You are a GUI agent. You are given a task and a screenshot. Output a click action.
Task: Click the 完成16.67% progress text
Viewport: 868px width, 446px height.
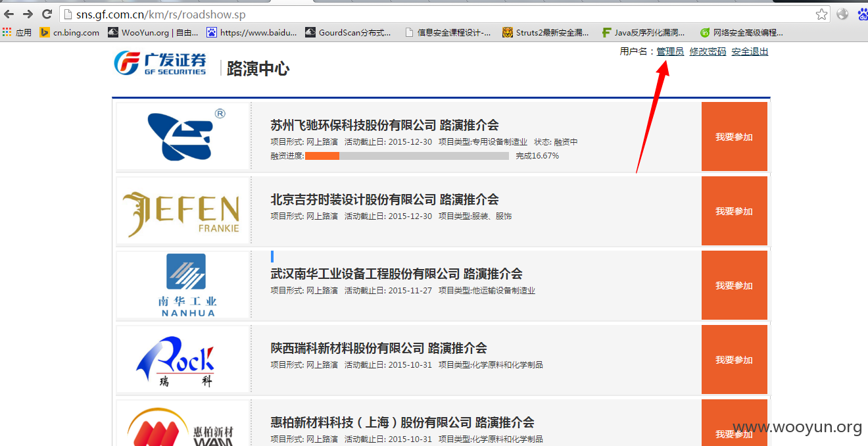(x=537, y=156)
